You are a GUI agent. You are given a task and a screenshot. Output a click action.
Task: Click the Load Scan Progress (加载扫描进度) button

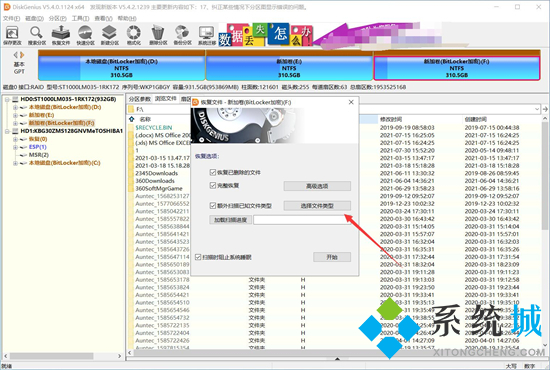[x=230, y=220]
